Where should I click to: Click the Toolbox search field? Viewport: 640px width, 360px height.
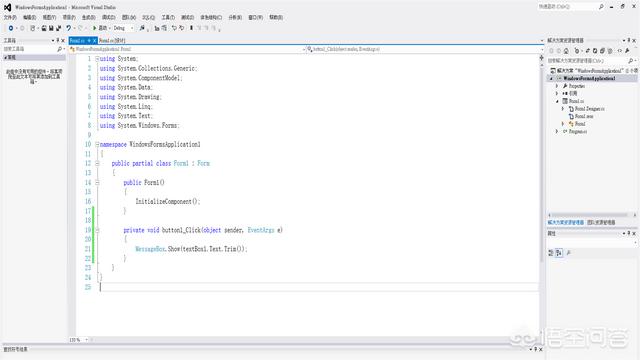click(34, 49)
